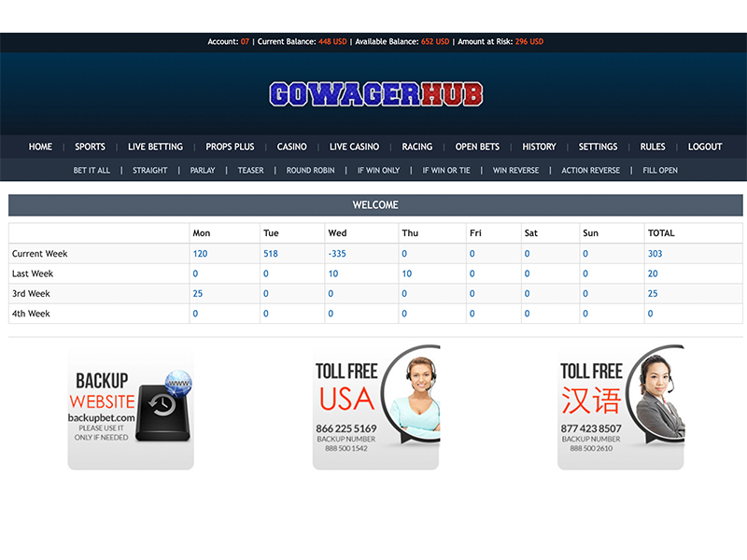Open Live Betting section
Image resolution: width=747 pixels, height=560 pixels.
click(155, 147)
